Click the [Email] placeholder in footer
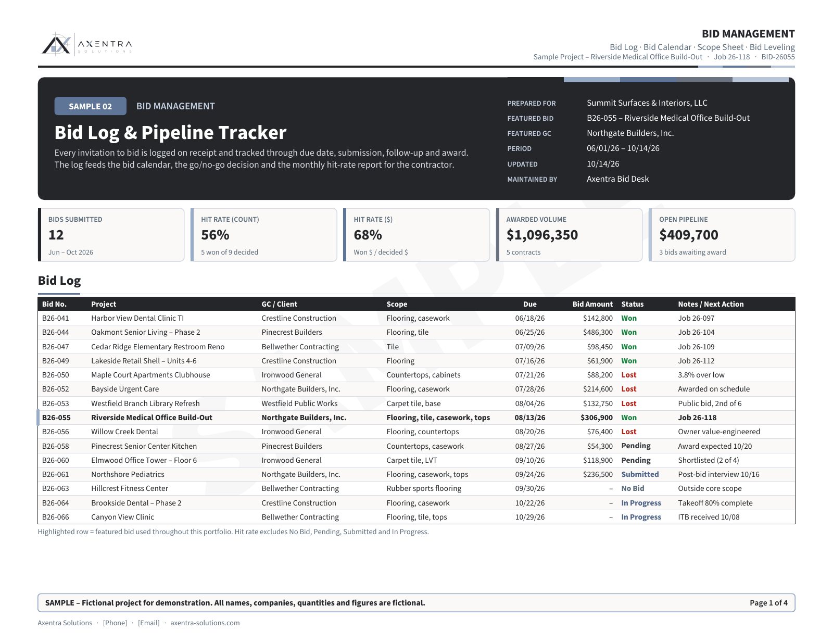The image size is (833, 644). [x=148, y=623]
